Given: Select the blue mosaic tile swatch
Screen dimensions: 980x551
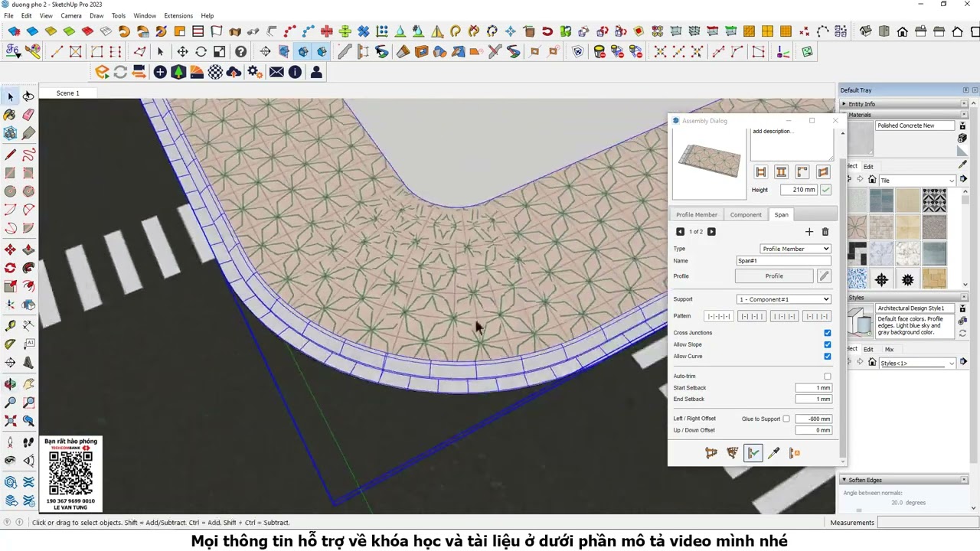Looking at the screenshot, I should [x=857, y=279].
